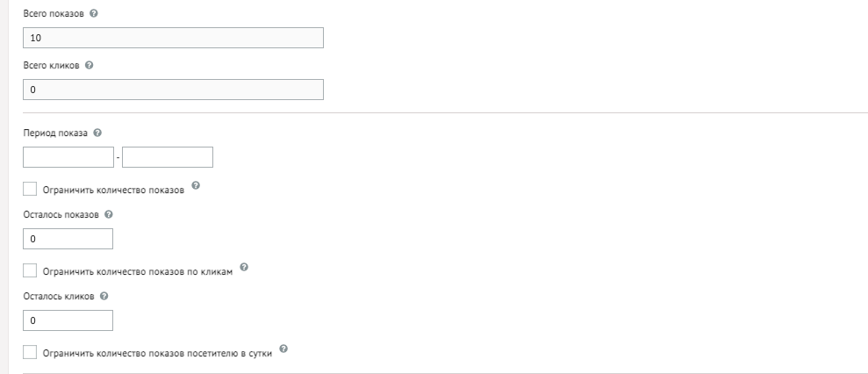Image resolution: width=868 pixels, height=374 pixels.
Task: Select the start date field of Период показа
Action: pos(68,157)
